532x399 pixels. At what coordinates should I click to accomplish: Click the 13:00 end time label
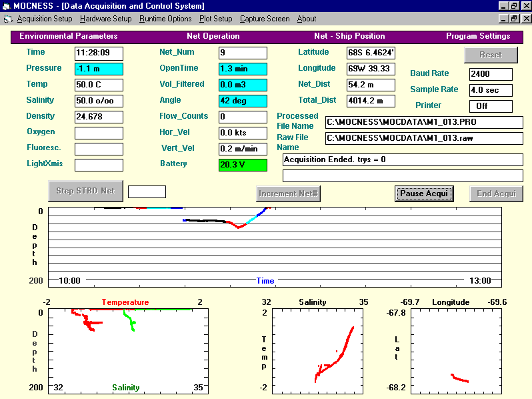pos(481,281)
